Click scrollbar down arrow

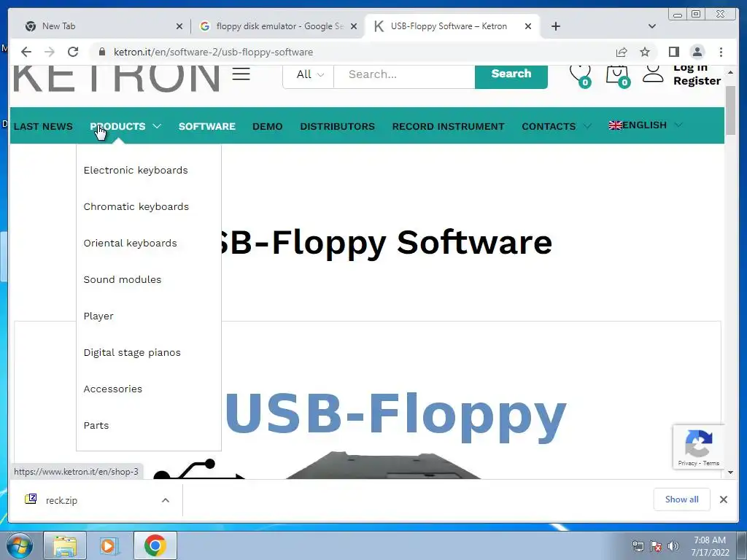[x=730, y=472]
